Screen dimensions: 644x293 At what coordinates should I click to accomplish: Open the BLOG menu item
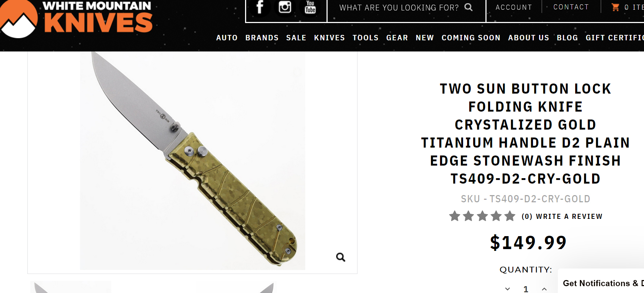tap(567, 38)
